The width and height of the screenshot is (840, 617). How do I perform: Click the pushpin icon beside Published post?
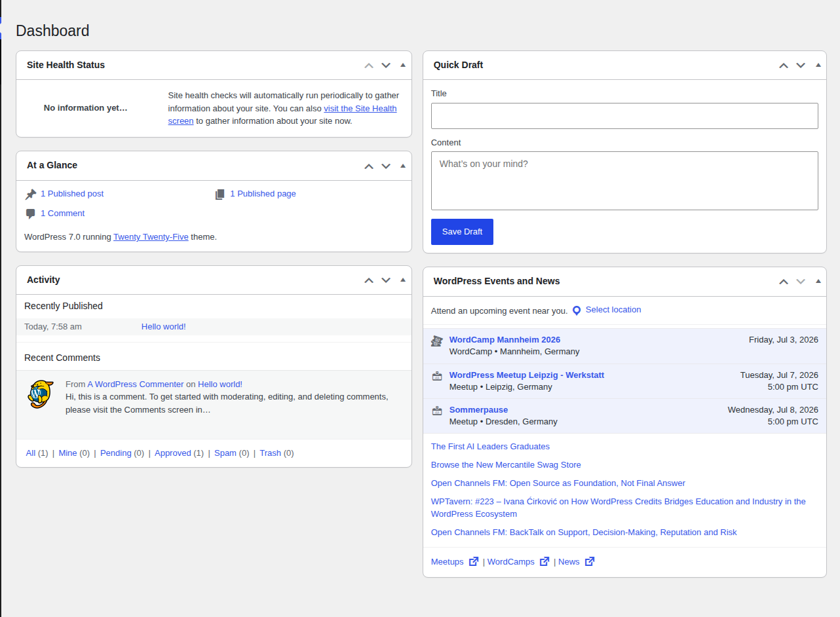click(31, 195)
